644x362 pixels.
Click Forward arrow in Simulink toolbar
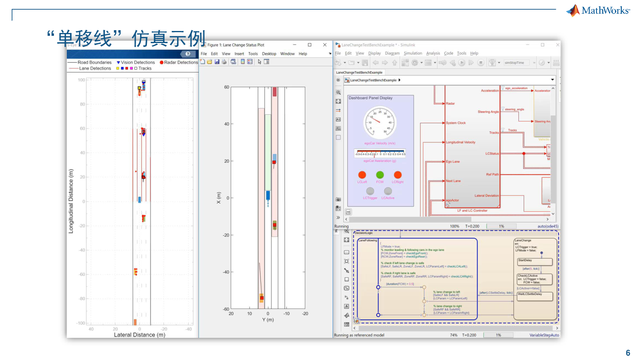coord(385,63)
